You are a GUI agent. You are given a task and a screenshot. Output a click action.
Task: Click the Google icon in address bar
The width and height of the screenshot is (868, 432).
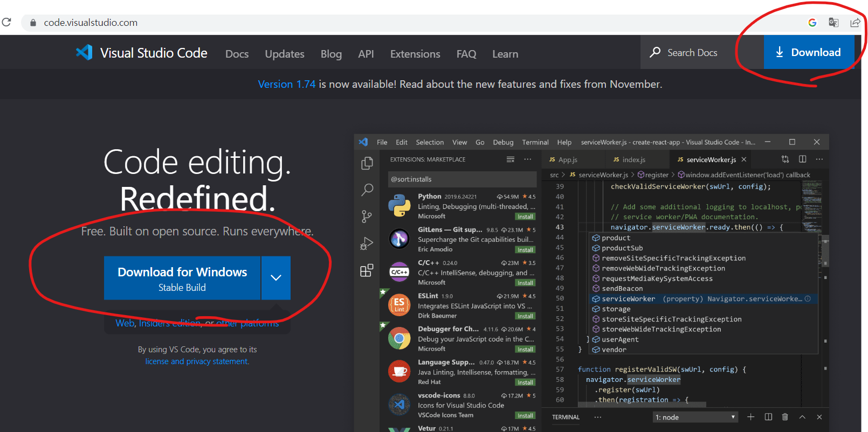[x=812, y=23]
